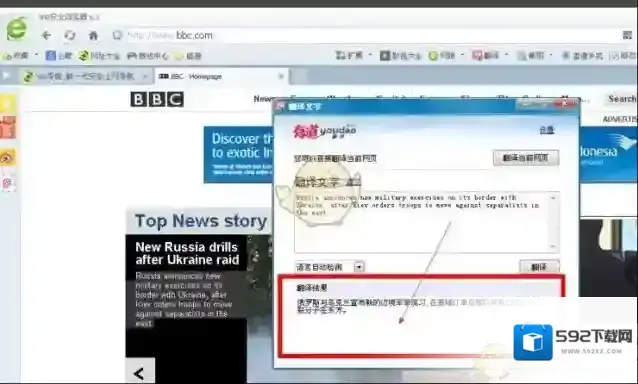
Task: Open the browser home page icon
Action: [x=93, y=35]
